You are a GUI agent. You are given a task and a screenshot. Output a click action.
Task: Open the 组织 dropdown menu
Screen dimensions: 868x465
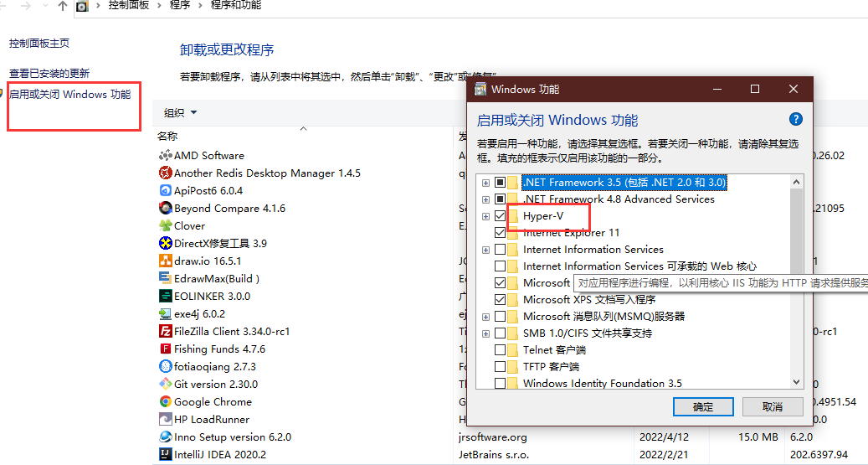point(181,112)
